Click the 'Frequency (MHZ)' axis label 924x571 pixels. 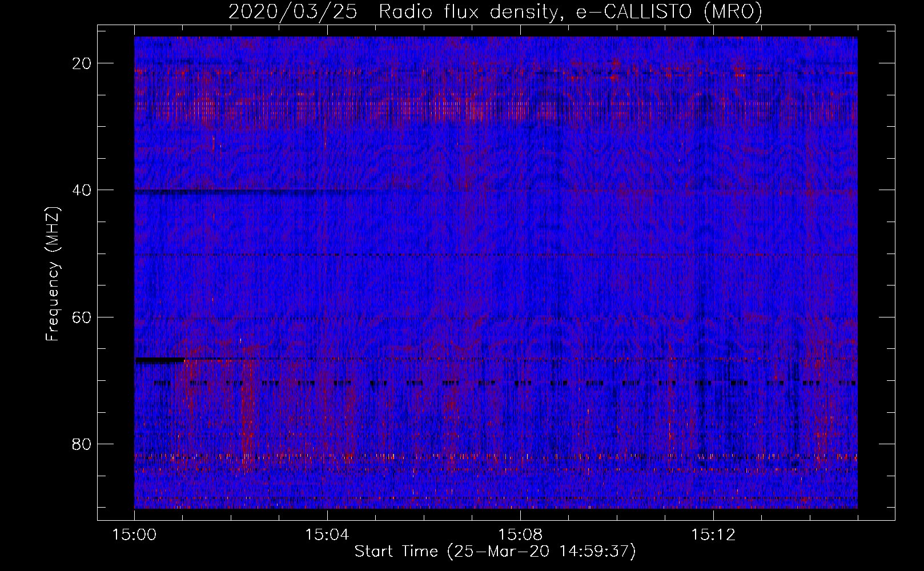click(53, 274)
